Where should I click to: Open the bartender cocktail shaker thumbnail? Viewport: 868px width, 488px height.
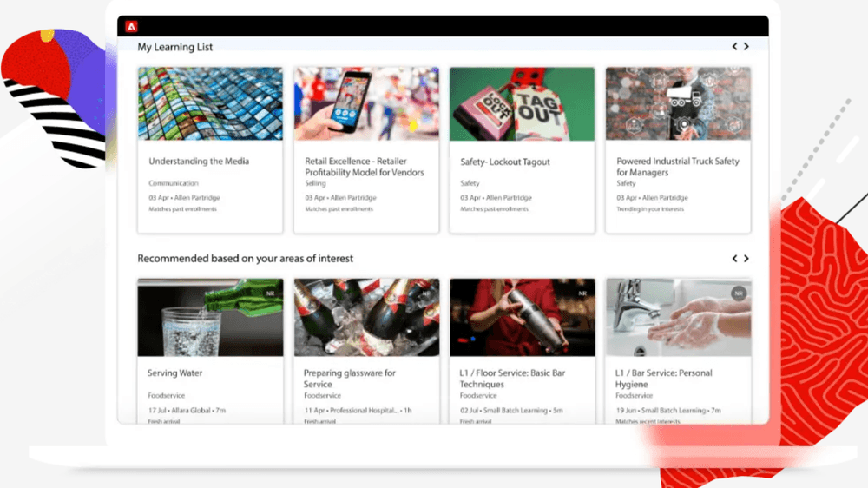[522, 317]
